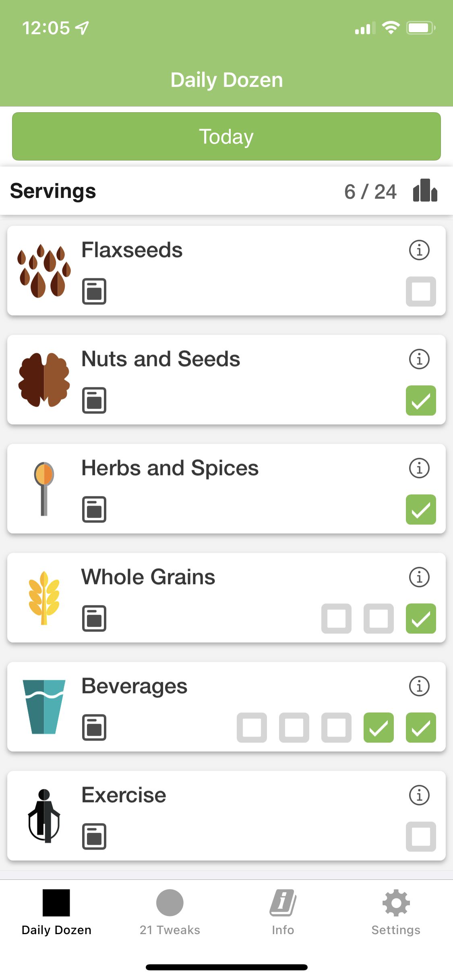Show info for Nuts and Seeds

pyautogui.click(x=419, y=359)
